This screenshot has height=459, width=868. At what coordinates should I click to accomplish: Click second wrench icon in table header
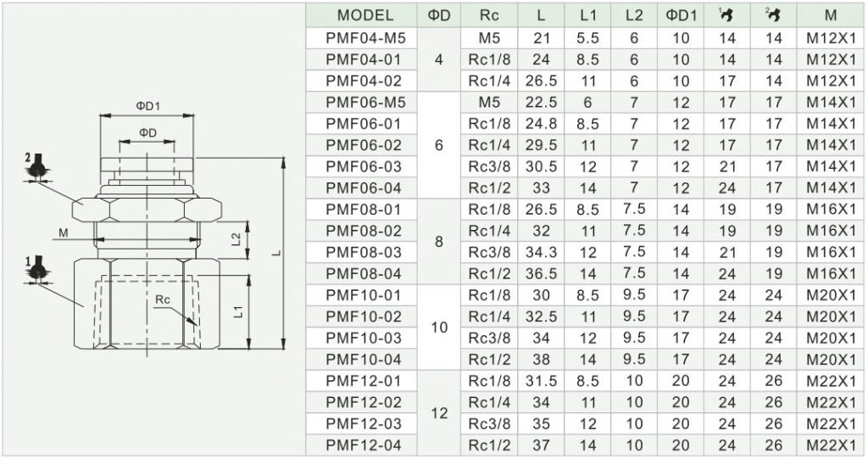pyautogui.click(x=773, y=15)
